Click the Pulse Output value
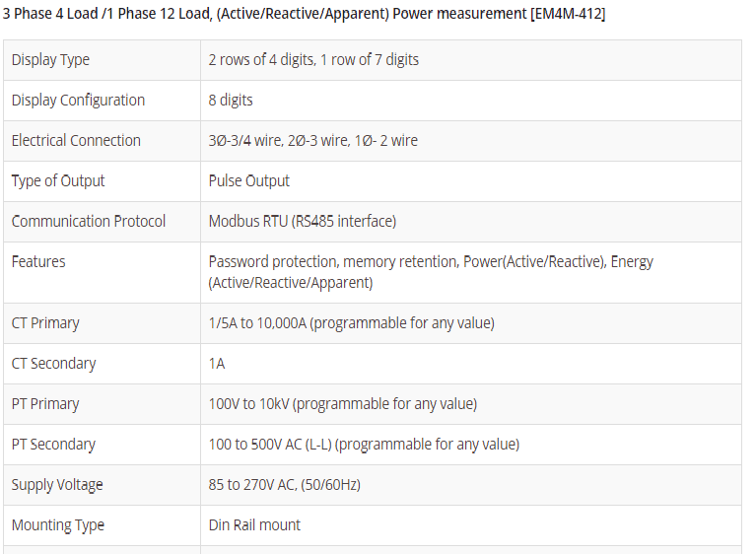Screen dimensions: 756x554 coord(249,181)
